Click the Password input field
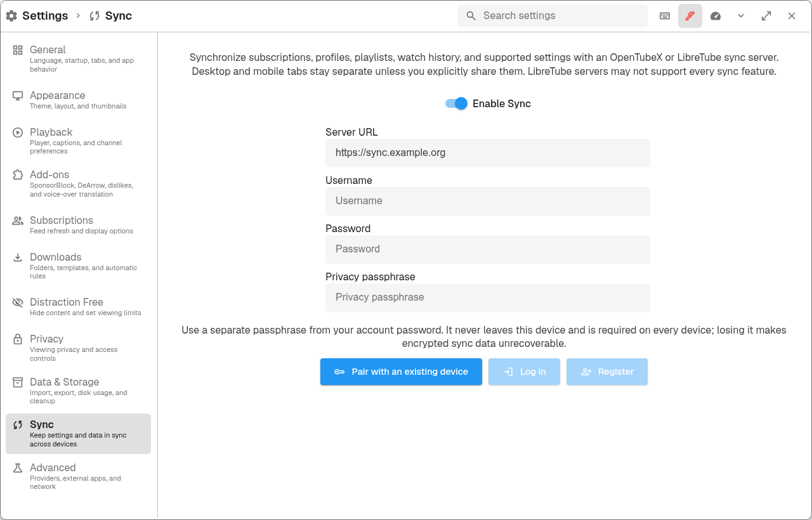Viewport: 812px width, 520px height. tap(488, 249)
